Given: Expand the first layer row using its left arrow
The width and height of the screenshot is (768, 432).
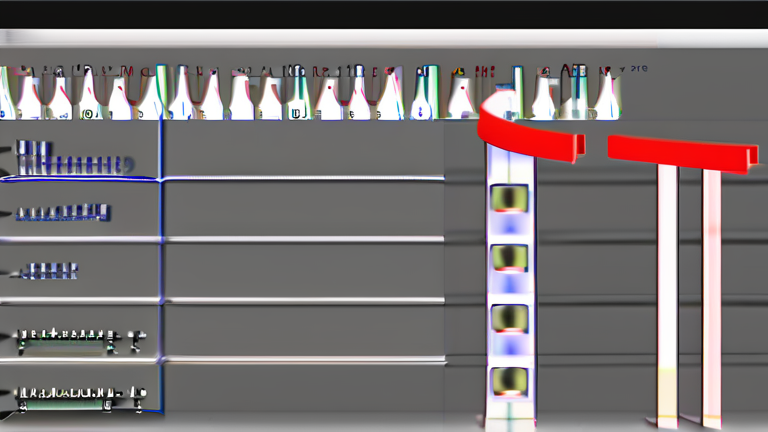Looking at the screenshot, I should pos(6,150).
